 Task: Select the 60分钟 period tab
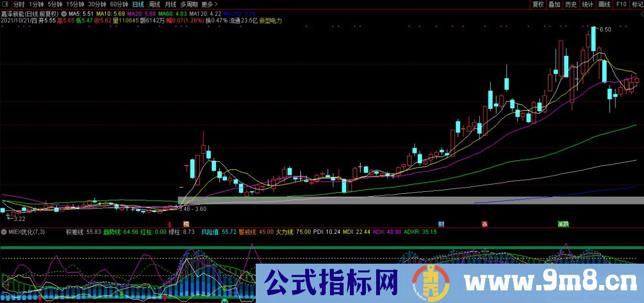tap(119, 4)
